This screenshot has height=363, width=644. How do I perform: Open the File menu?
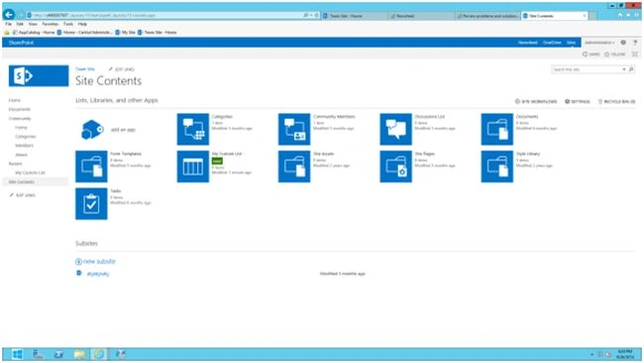[x=8, y=24]
